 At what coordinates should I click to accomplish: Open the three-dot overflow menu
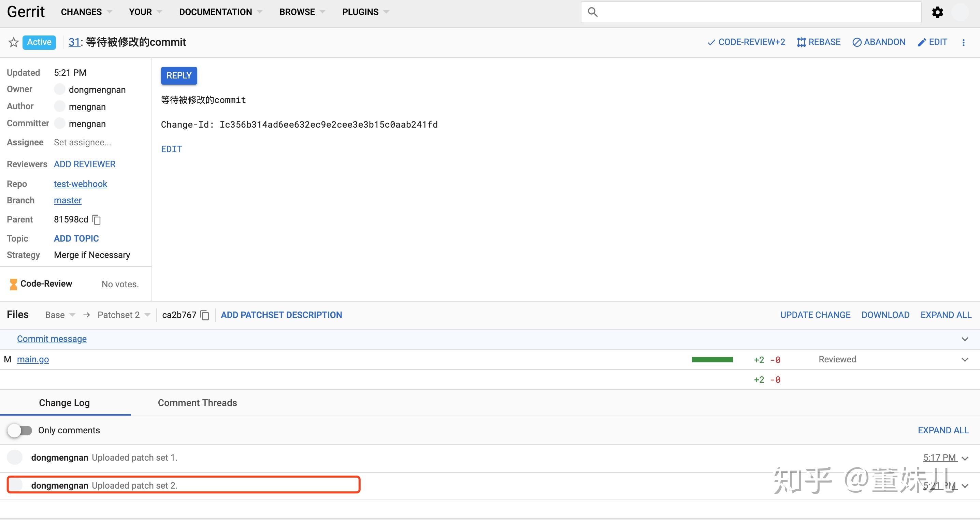[964, 42]
